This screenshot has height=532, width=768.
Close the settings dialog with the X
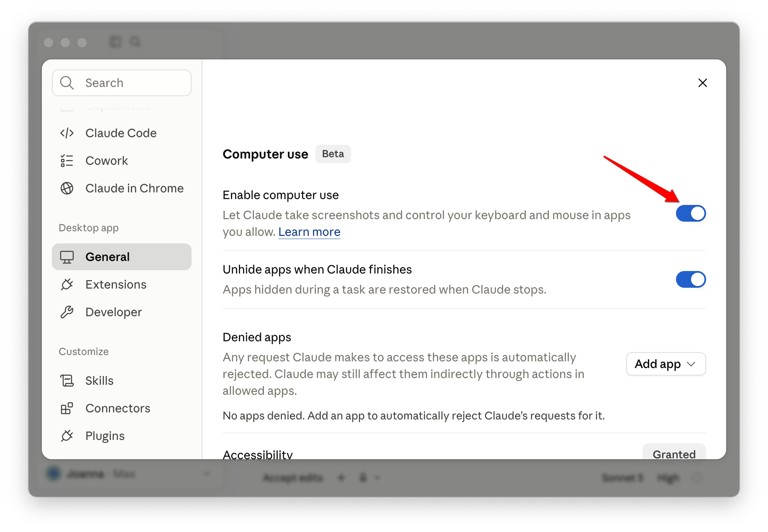pos(703,83)
